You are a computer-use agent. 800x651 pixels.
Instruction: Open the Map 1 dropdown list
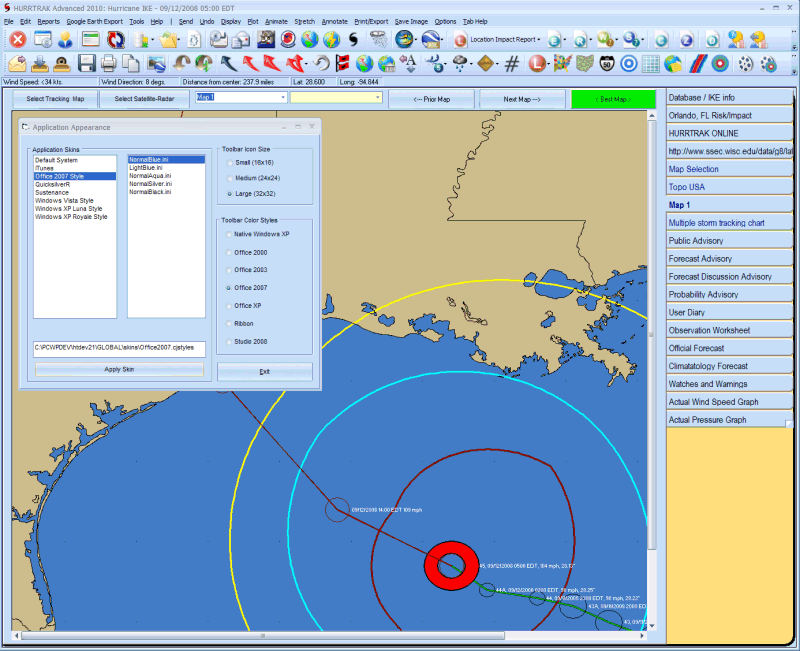pyautogui.click(x=283, y=98)
